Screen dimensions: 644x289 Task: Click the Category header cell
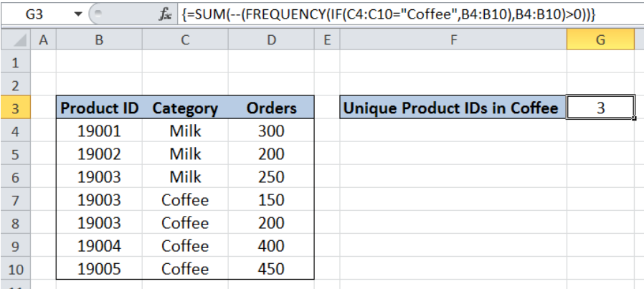[185, 108]
